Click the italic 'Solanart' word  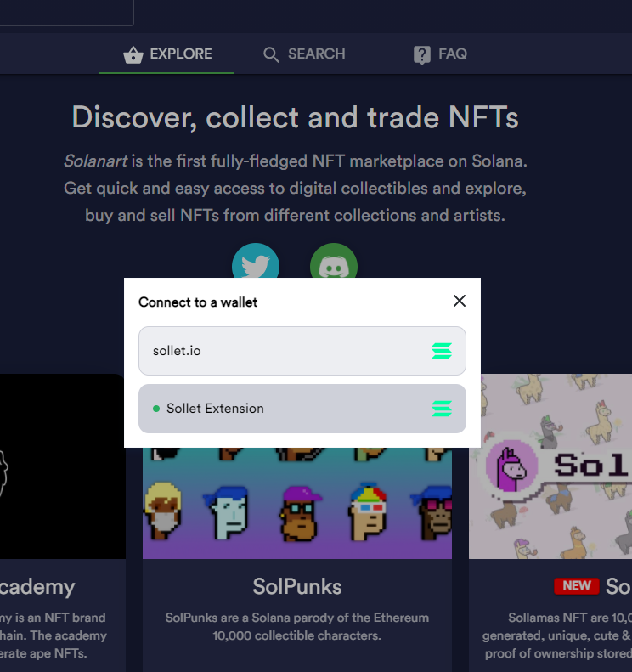click(95, 161)
